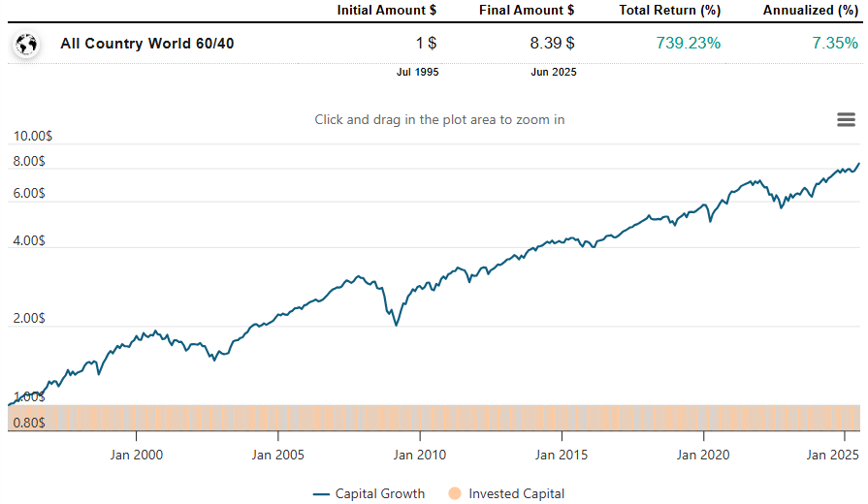
Task: Toggle the Capital Growth series label
Action: coord(380,493)
